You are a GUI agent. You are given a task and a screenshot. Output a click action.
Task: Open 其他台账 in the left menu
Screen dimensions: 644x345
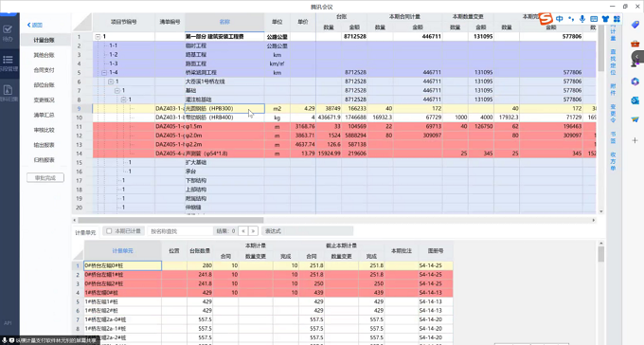[x=44, y=55]
